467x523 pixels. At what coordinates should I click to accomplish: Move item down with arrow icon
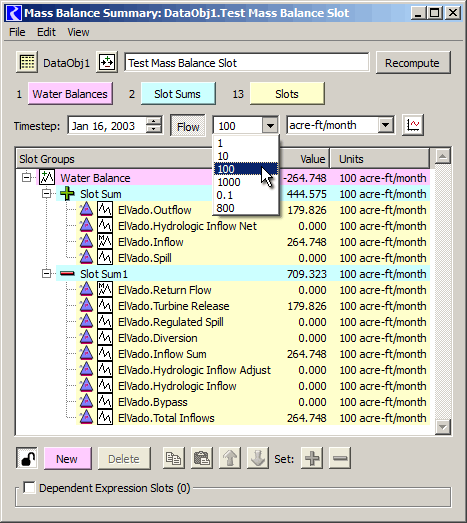tap(258, 458)
